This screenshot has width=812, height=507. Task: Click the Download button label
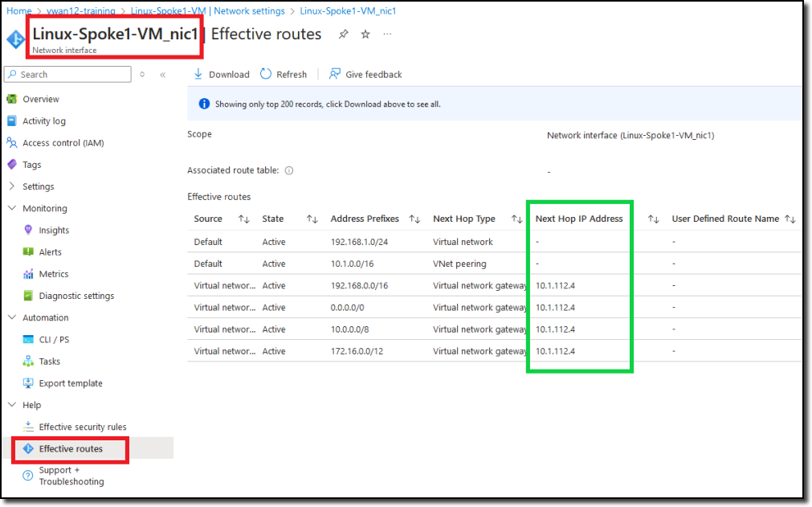pos(229,75)
